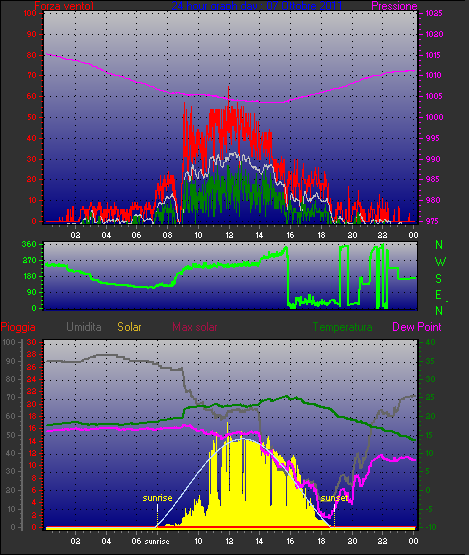Click the green '-10' temperature axis value
Screen dimensions: 469x555
(430, 527)
